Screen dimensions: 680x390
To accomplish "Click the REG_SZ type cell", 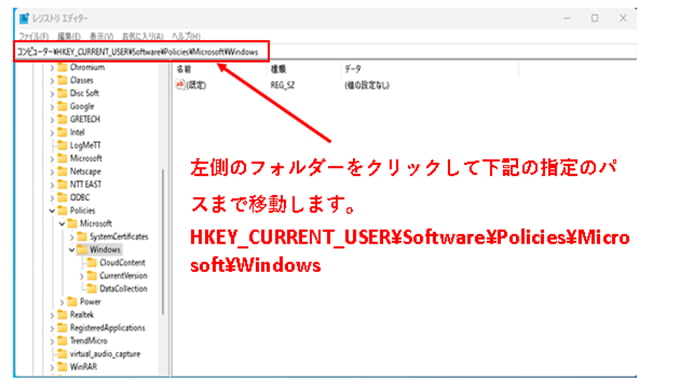I will 283,85.
